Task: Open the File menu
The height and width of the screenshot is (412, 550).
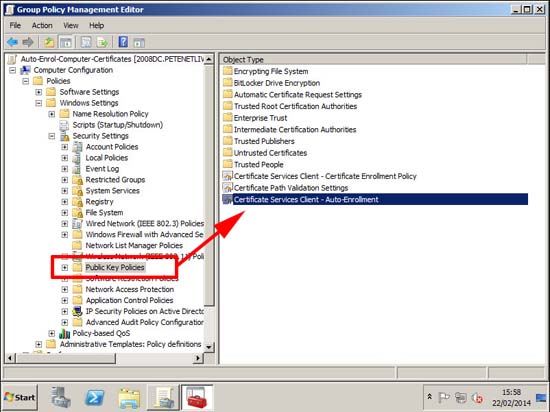Action: 15,26
